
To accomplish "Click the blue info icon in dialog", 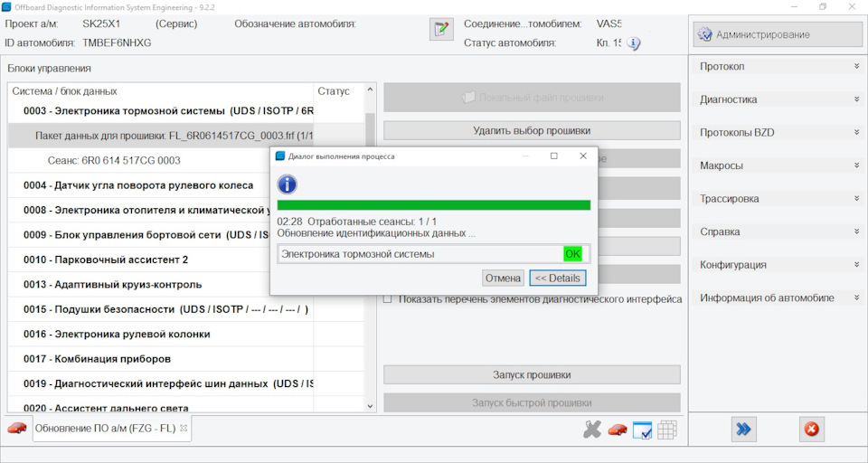I will click(287, 184).
